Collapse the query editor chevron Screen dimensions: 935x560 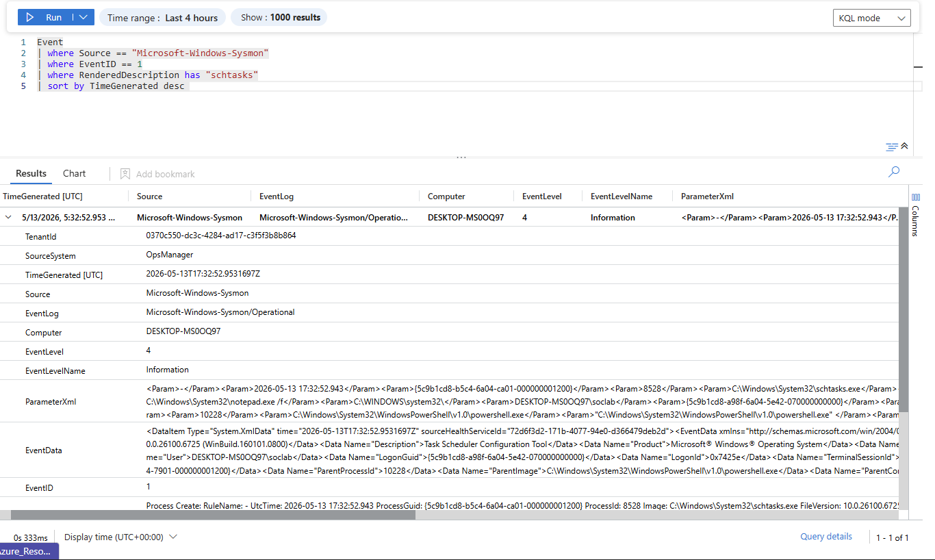coord(904,146)
